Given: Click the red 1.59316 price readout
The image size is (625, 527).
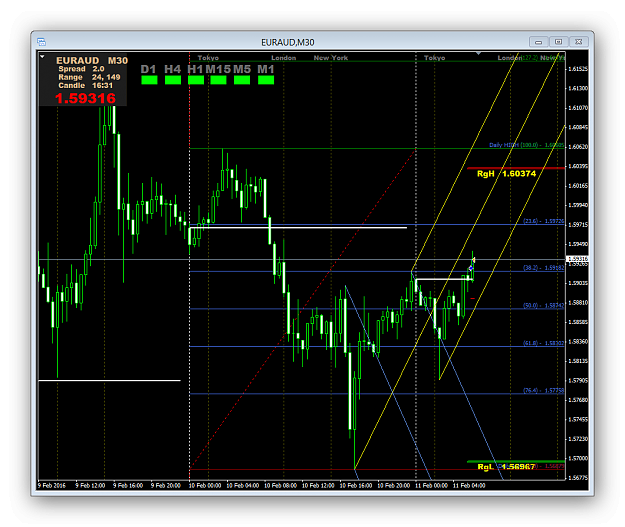Looking at the screenshot, I should pyautogui.click(x=85, y=98).
